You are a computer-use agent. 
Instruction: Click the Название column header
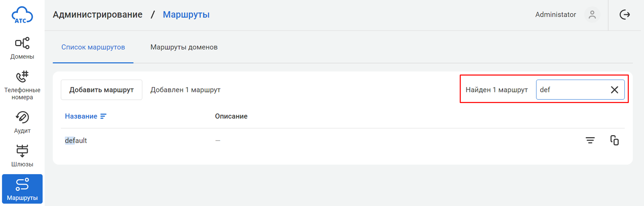(81, 116)
